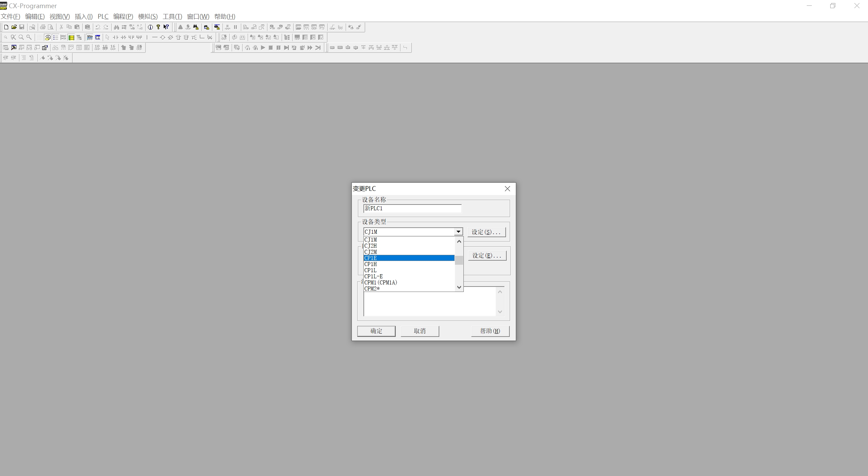
Task: Click the About information (i) icon
Action: click(x=150, y=27)
